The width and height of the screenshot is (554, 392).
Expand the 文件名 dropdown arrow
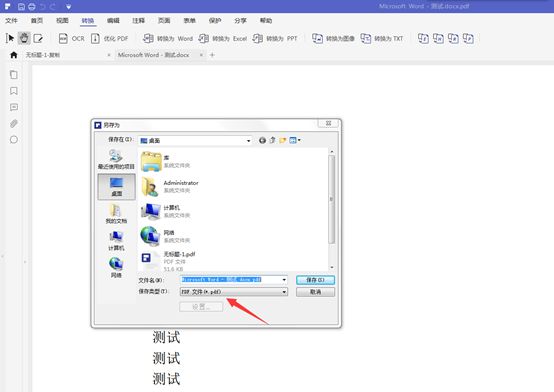[x=284, y=280]
